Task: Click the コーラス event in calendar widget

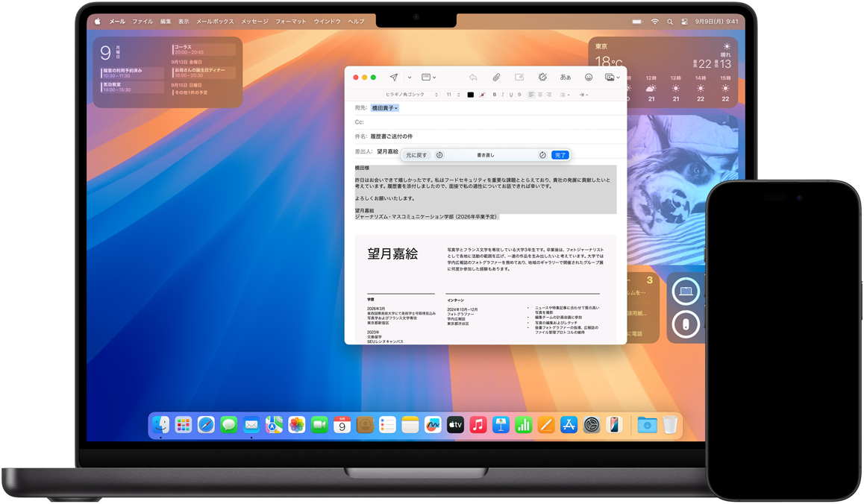Action: point(204,49)
